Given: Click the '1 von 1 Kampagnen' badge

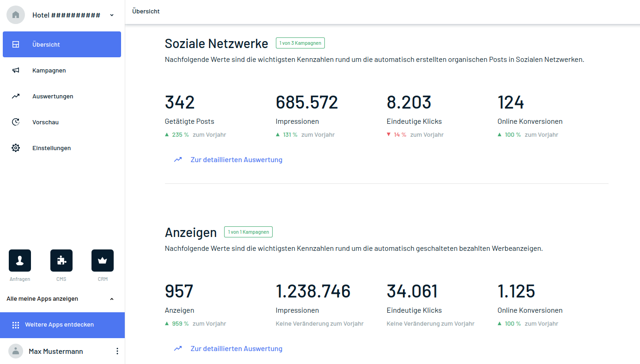Looking at the screenshot, I should tap(248, 232).
